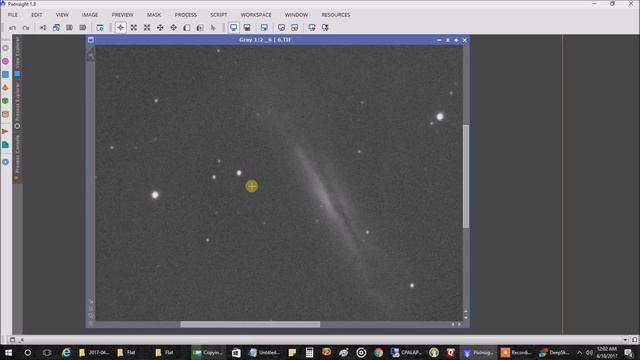Click the blue monitor icon after the first separator
The image size is (640, 360).
click(264, 28)
